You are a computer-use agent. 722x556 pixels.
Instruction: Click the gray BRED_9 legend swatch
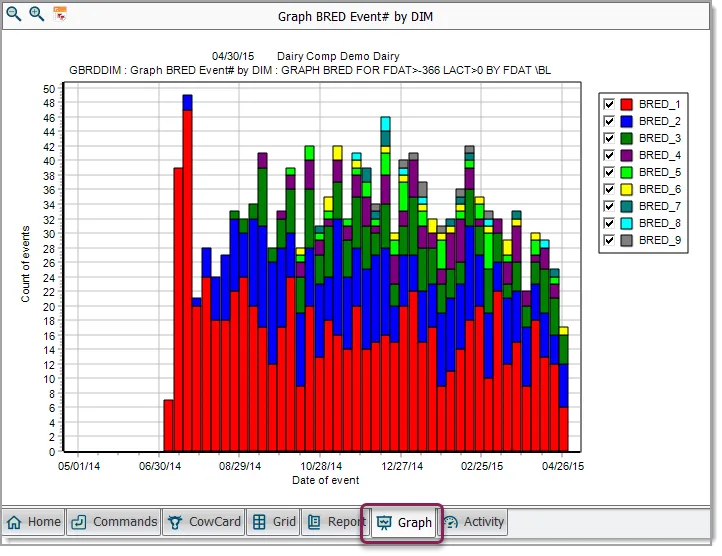[x=626, y=240]
